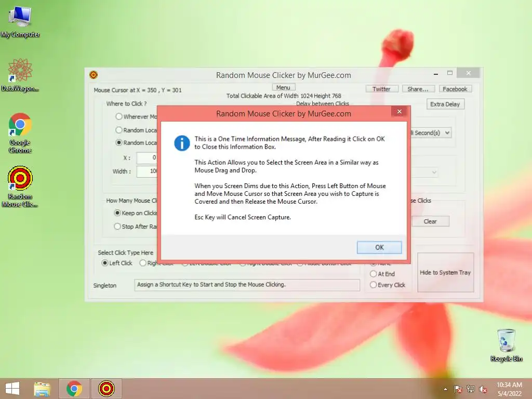The height and width of the screenshot is (399, 532).
Task: Select Right Click radio button
Action: coord(143,263)
